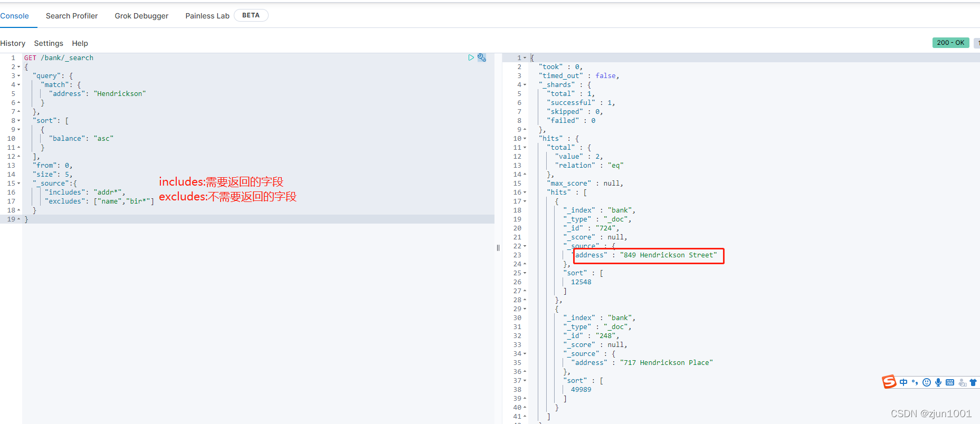The width and height of the screenshot is (980, 424).
Task: Fold the sort object at request line 9
Action: coord(19,130)
